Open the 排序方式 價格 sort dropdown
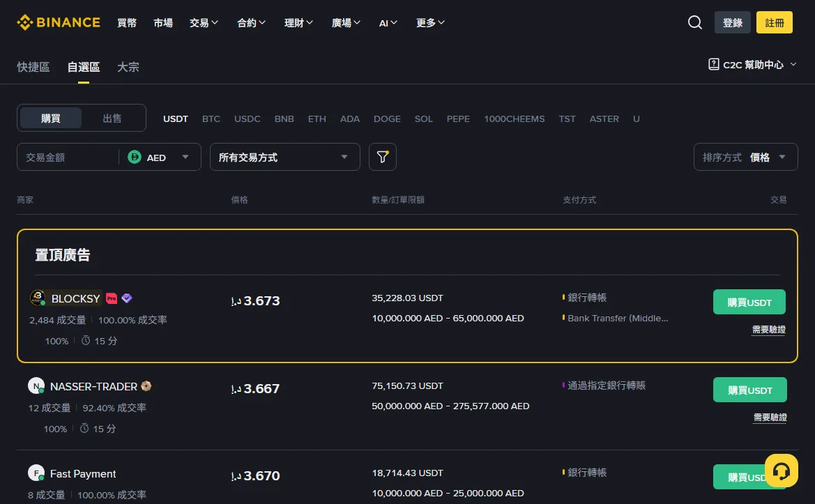Viewport: 815px width, 504px height. tap(745, 157)
